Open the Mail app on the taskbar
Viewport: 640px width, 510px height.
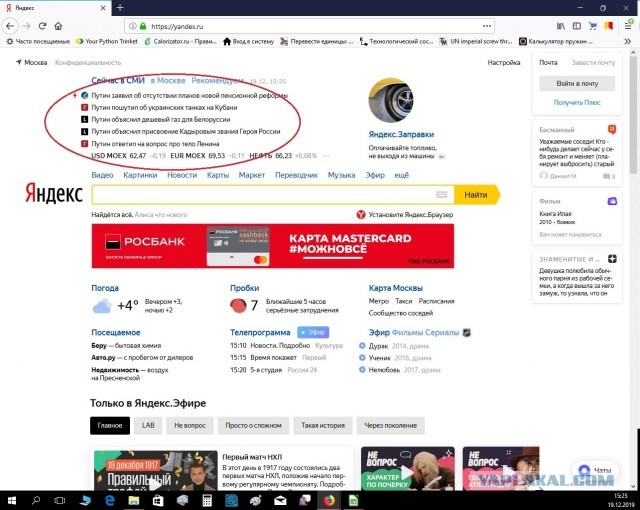coord(280,500)
